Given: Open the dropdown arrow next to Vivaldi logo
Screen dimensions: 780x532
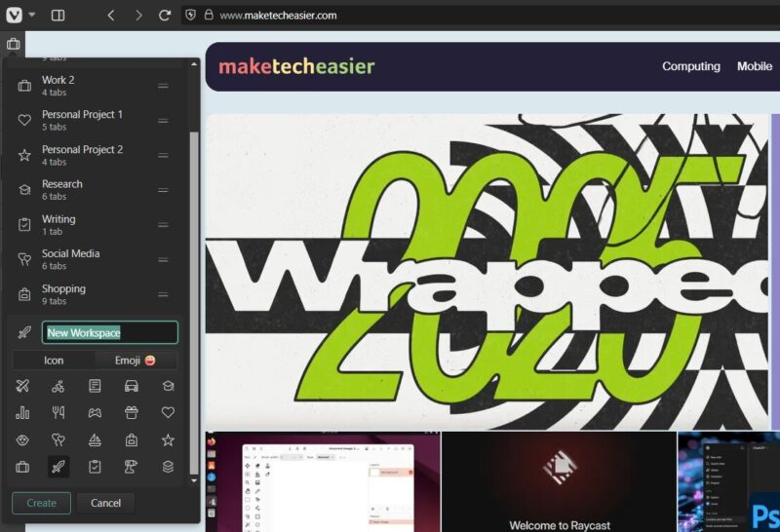Looking at the screenshot, I should [32, 15].
